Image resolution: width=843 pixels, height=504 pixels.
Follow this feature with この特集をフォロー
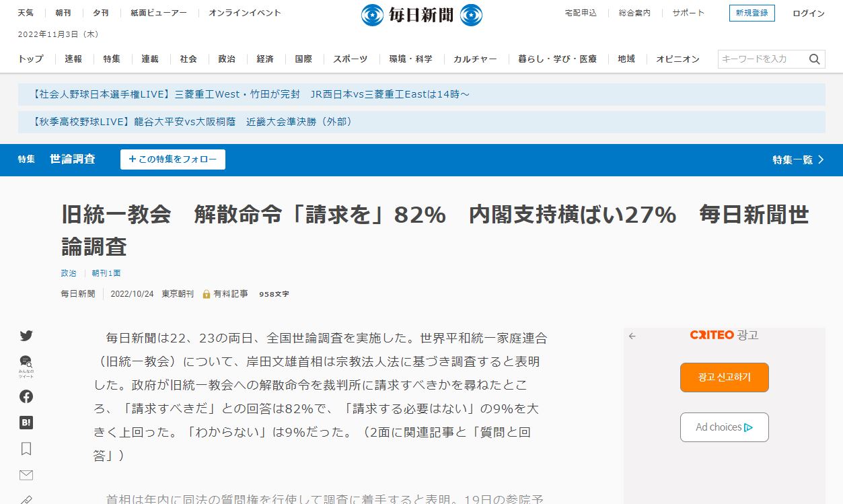click(x=173, y=159)
